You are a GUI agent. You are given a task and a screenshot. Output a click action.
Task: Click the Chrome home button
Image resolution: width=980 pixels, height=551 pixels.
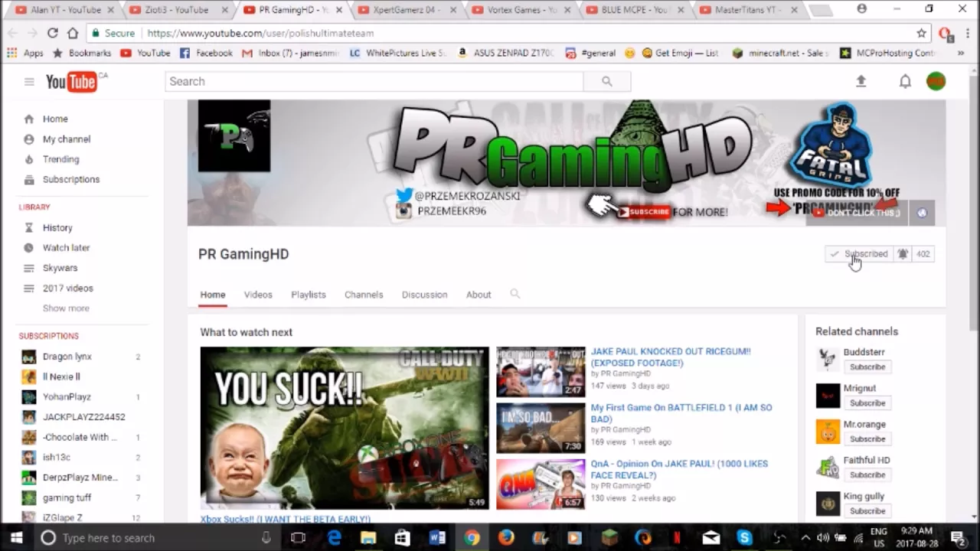73,33
